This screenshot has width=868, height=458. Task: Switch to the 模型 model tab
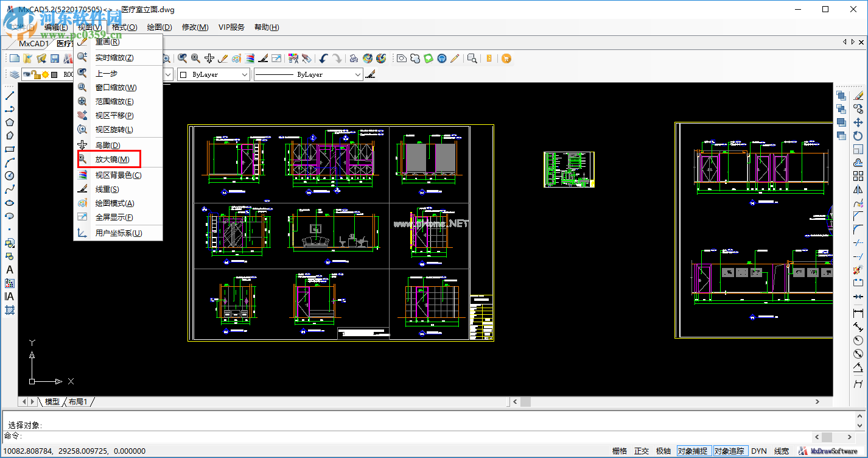[x=52, y=402]
